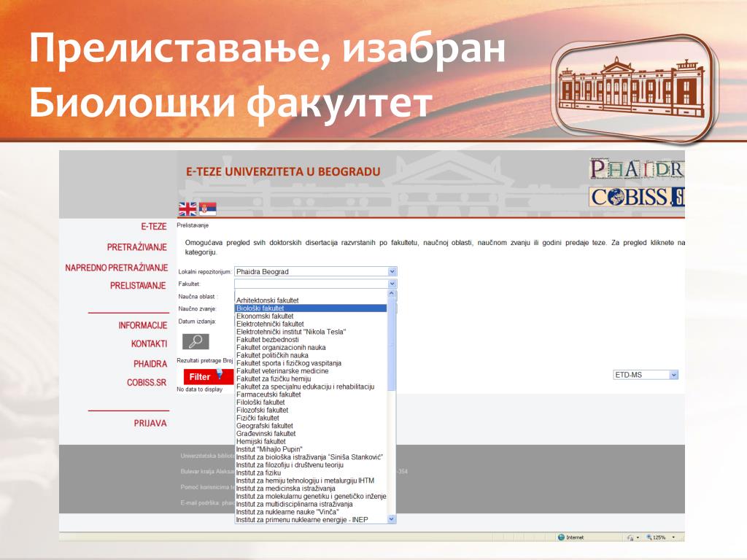Screen dimensions: 747x560
Task: Choose Institut za multidisciplinarna istraživanja
Action: tap(311, 505)
